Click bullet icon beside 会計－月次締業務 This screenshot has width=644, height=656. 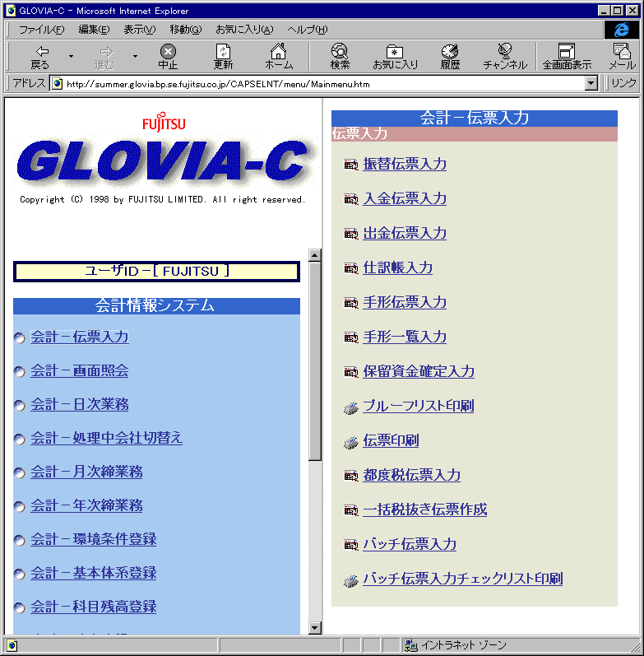pyautogui.click(x=19, y=473)
